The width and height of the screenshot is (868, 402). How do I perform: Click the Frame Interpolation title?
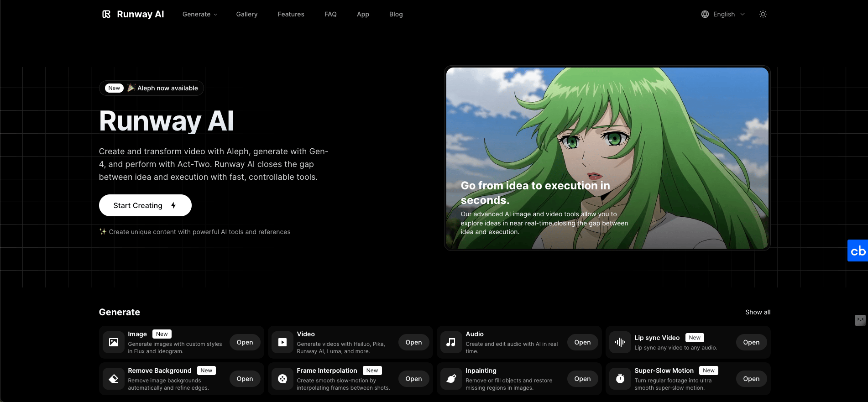pyautogui.click(x=327, y=371)
